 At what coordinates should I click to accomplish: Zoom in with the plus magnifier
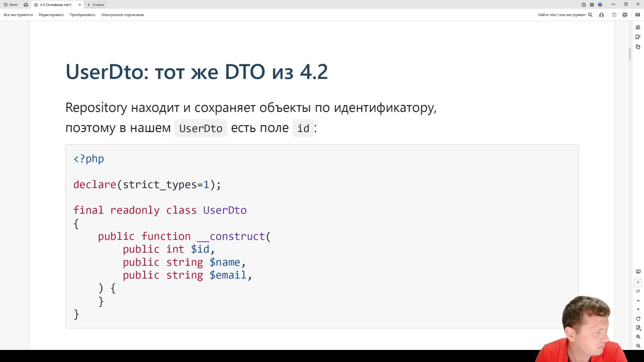coord(638,337)
